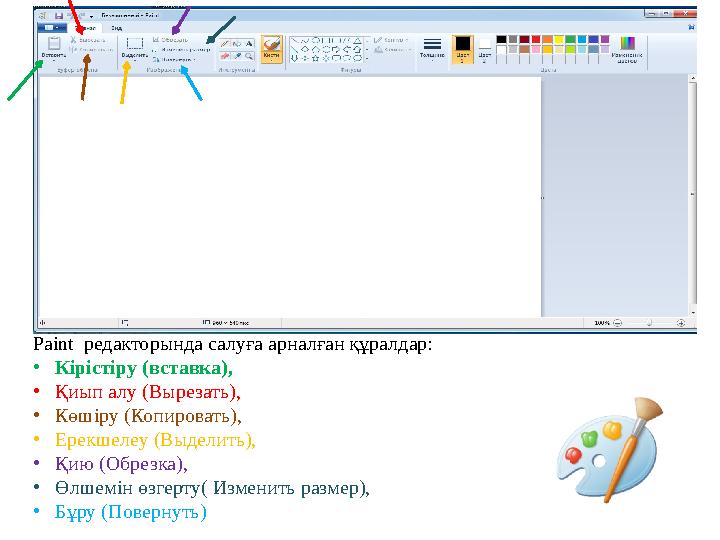The width and height of the screenshot is (720, 540).
Task: Click the Обрезать (Crop) button
Action: 170,40
